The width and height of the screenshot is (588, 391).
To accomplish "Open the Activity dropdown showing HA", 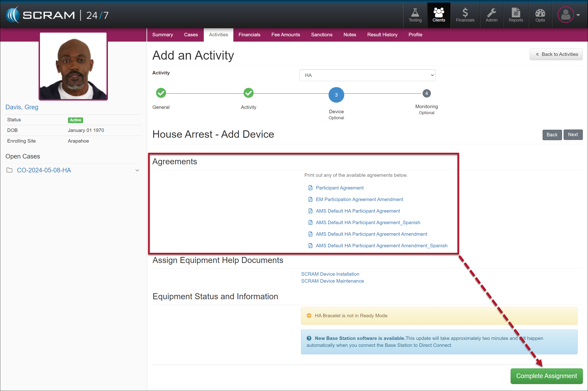I will 367,75.
